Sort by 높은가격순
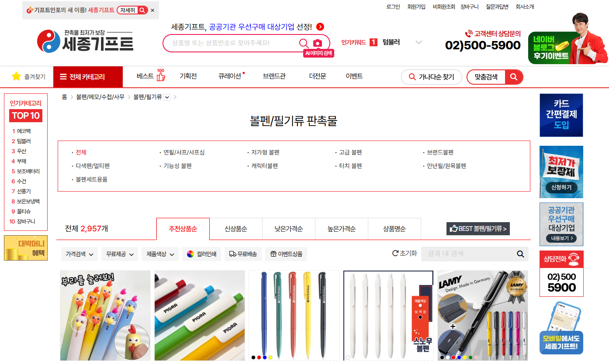This screenshot has height=364, width=609. click(342, 229)
